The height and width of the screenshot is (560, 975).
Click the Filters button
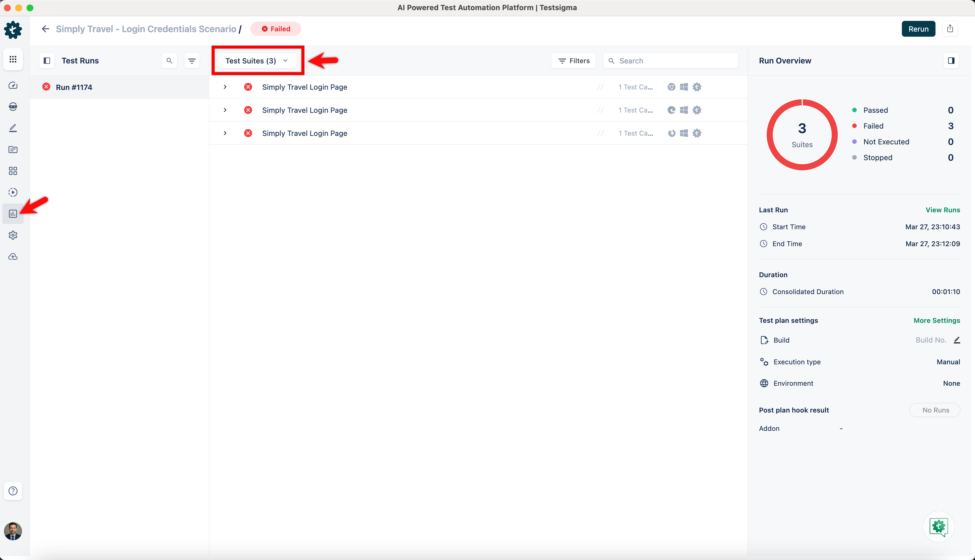[x=574, y=61]
